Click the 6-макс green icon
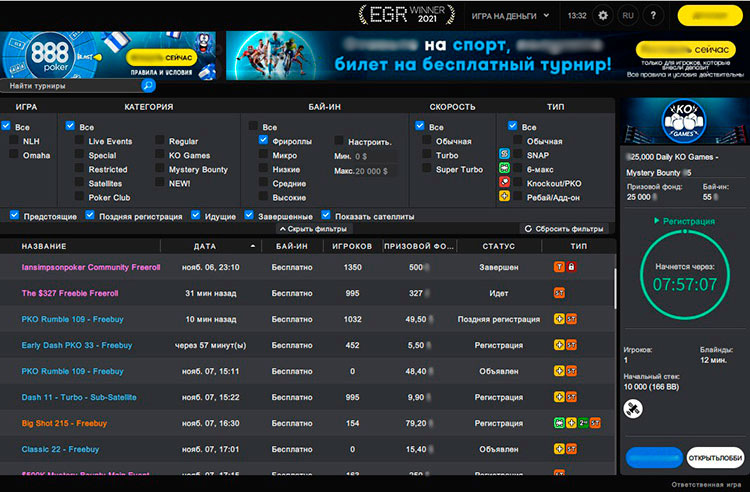This screenshot has height=492, width=750. coord(504,168)
